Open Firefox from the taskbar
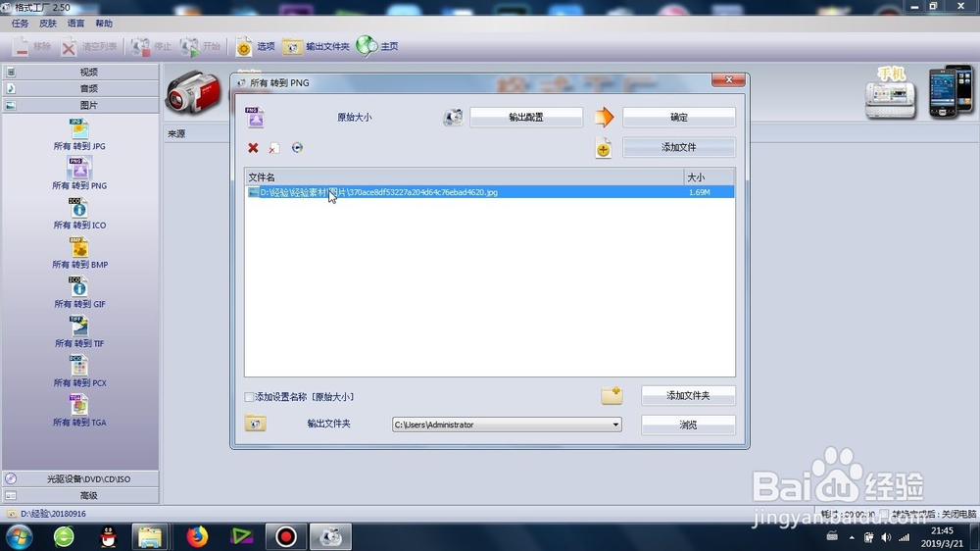 pyautogui.click(x=197, y=536)
